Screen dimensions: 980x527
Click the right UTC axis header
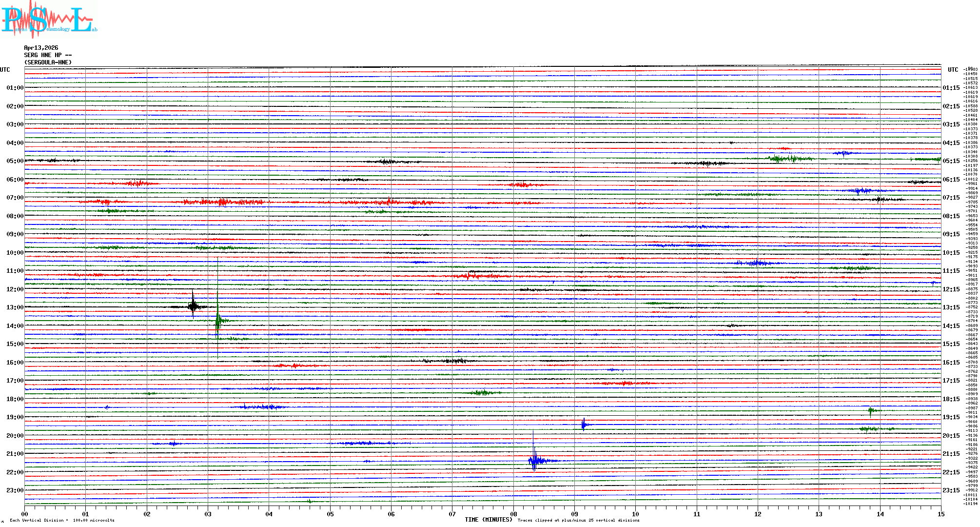coord(953,70)
